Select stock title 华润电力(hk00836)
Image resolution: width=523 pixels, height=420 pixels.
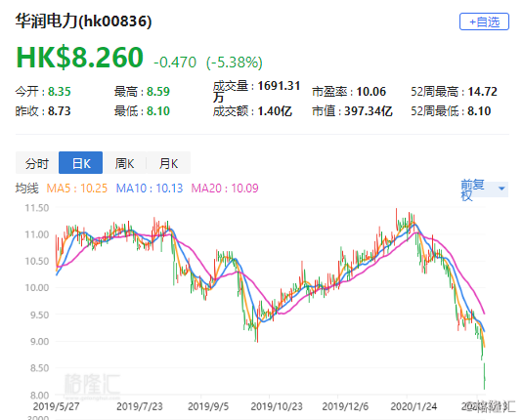[x=83, y=21]
